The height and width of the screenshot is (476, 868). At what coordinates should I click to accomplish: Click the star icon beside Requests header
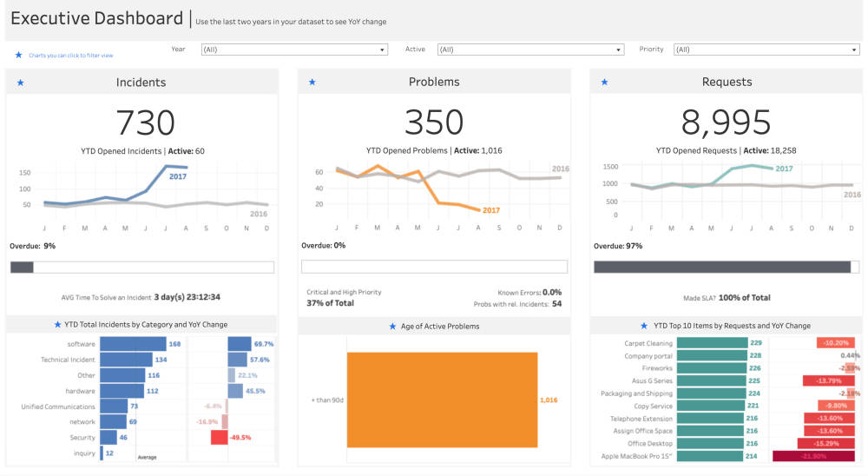click(604, 82)
